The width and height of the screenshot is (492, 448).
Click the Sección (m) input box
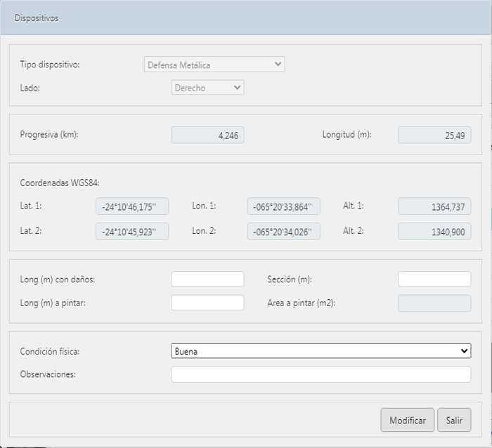point(434,279)
